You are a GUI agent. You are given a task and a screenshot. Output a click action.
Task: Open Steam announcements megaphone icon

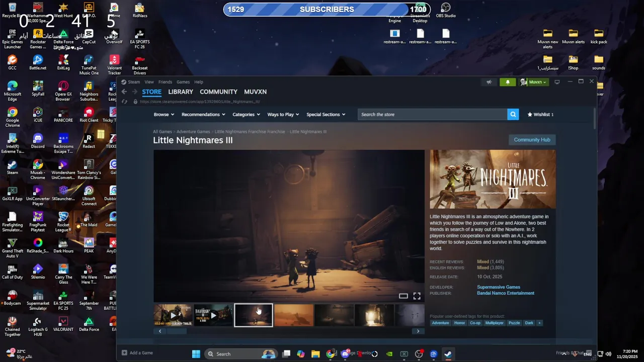click(489, 82)
